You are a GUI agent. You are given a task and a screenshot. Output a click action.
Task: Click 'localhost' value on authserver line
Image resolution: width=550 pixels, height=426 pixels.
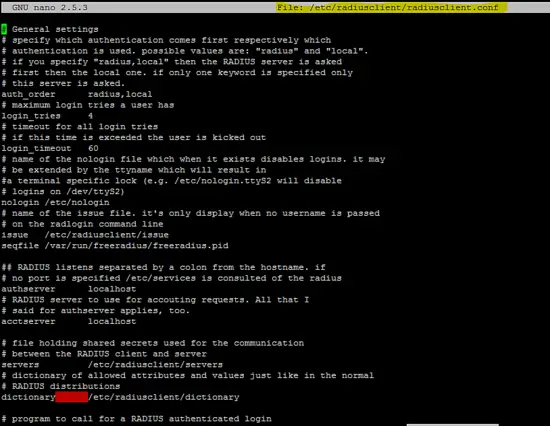(x=112, y=289)
